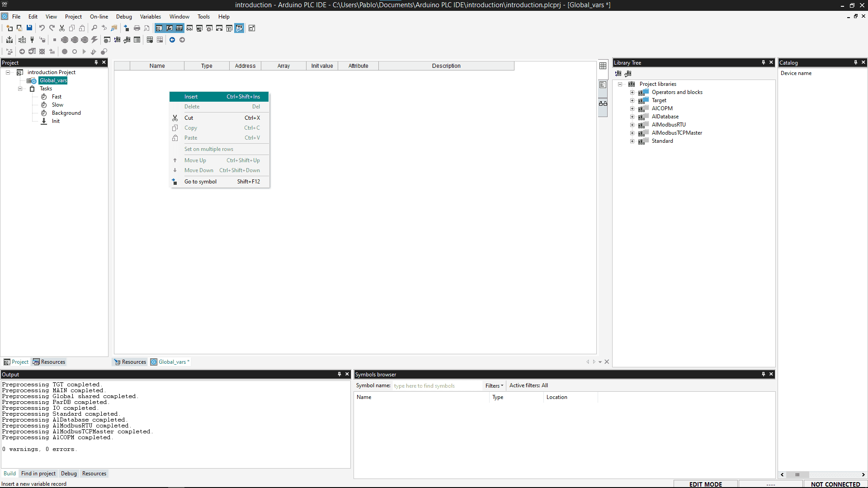Open the Filters dropdown in Symbols browser
This screenshot has height=488, width=868.
point(494,385)
